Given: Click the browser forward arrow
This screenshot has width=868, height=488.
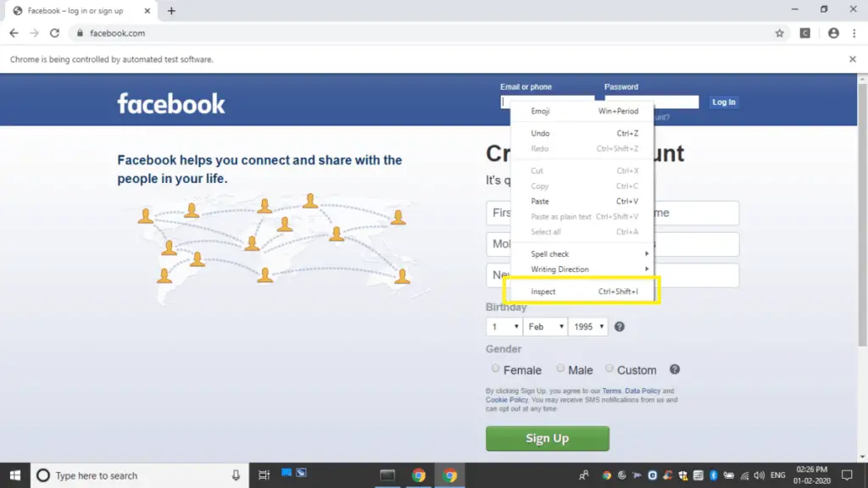Looking at the screenshot, I should point(34,33).
